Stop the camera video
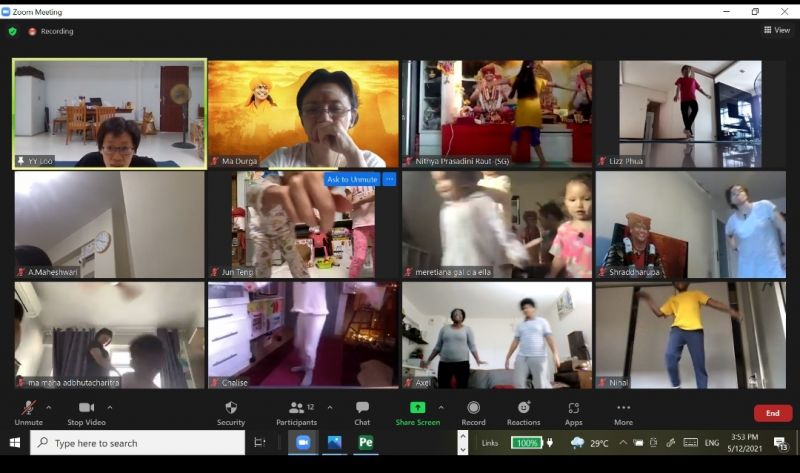 tap(86, 408)
